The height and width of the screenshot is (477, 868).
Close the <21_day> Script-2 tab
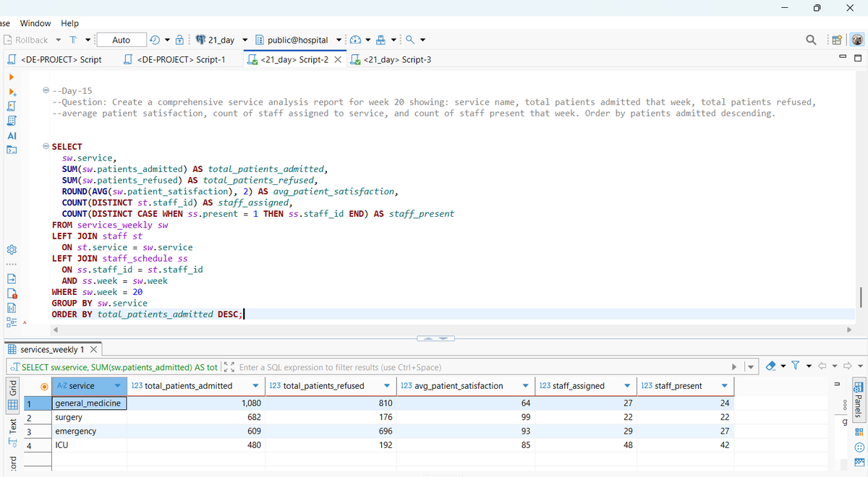coord(338,59)
